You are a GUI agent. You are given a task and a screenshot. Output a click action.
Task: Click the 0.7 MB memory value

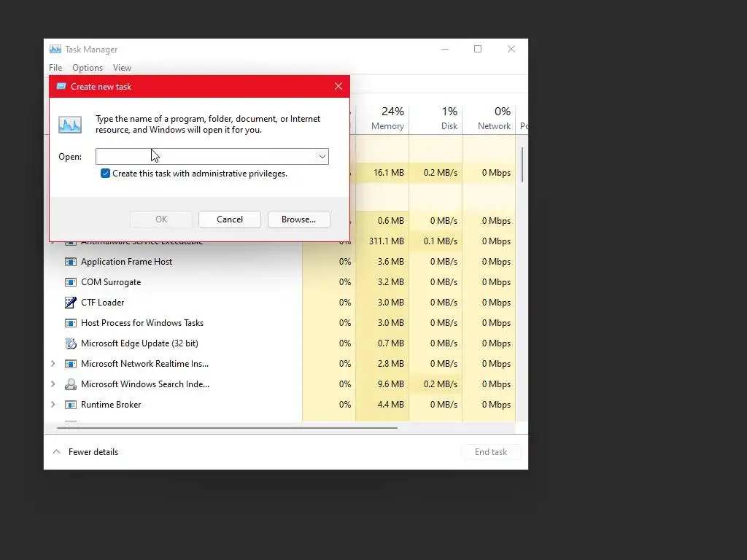click(x=391, y=343)
